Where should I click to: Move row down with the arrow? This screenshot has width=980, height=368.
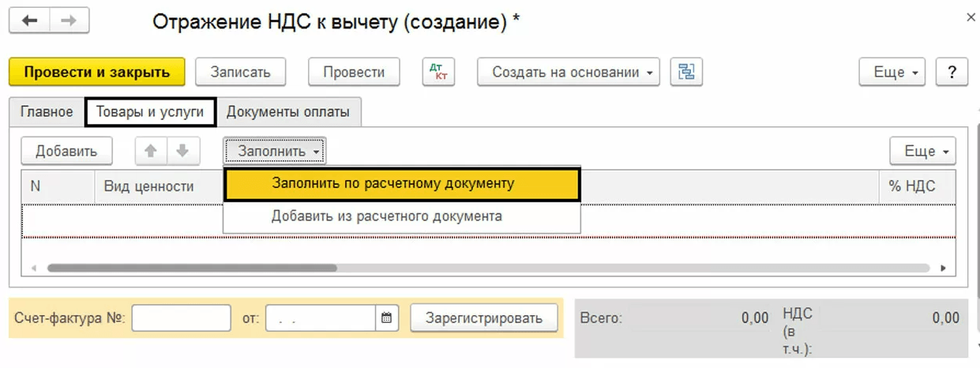click(183, 151)
